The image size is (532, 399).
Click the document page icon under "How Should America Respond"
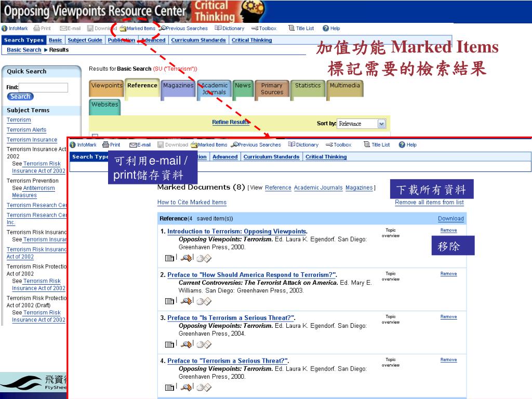170,301
